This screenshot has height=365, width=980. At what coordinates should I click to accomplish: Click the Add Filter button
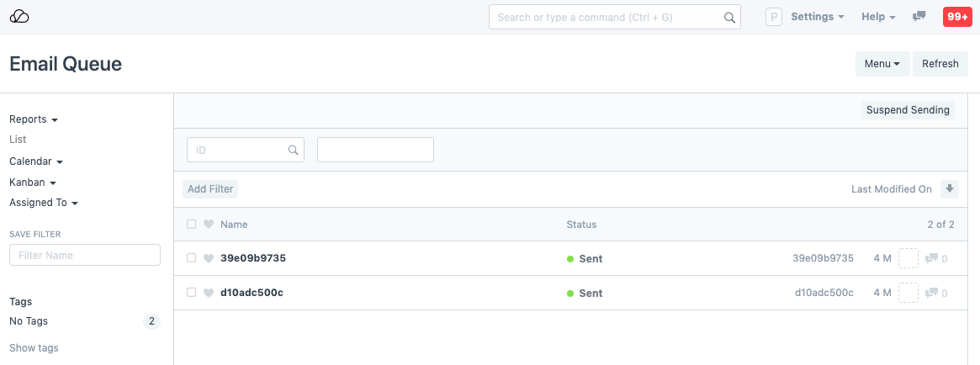[210, 189]
